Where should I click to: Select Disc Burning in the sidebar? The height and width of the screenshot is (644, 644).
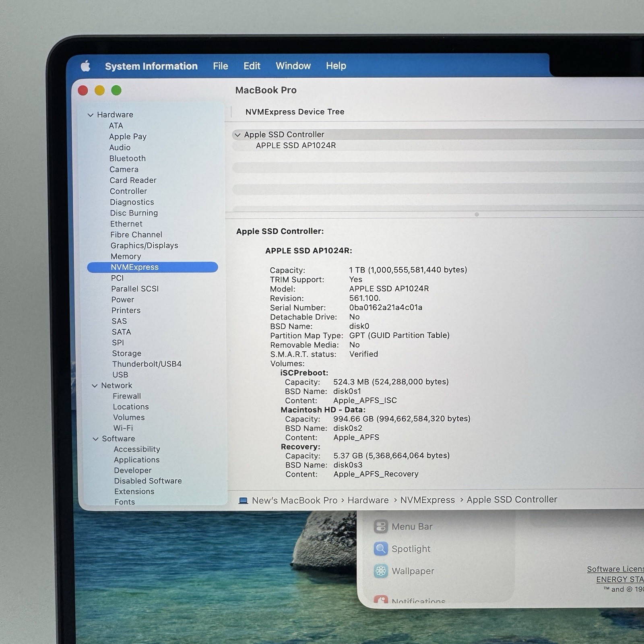pyautogui.click(x=134, y=213)
